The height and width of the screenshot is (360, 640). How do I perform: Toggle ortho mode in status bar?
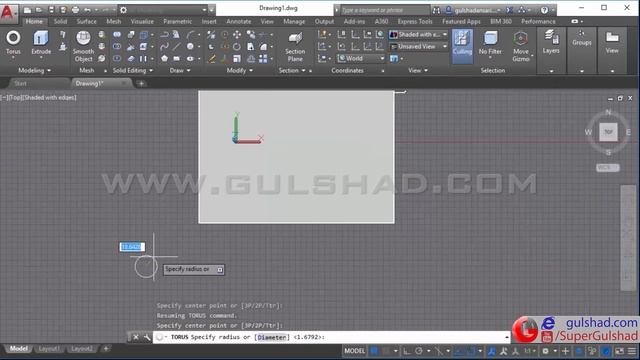407,351
